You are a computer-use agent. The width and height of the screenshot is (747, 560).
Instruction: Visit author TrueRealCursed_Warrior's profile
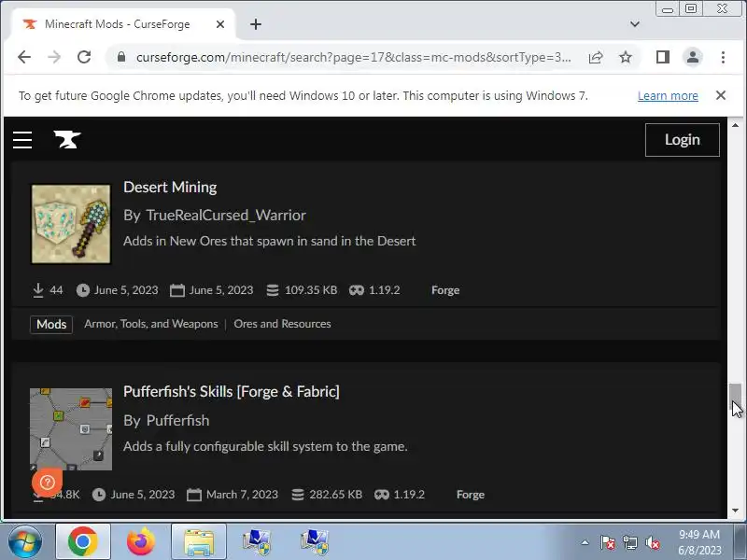tap(226, 216)
